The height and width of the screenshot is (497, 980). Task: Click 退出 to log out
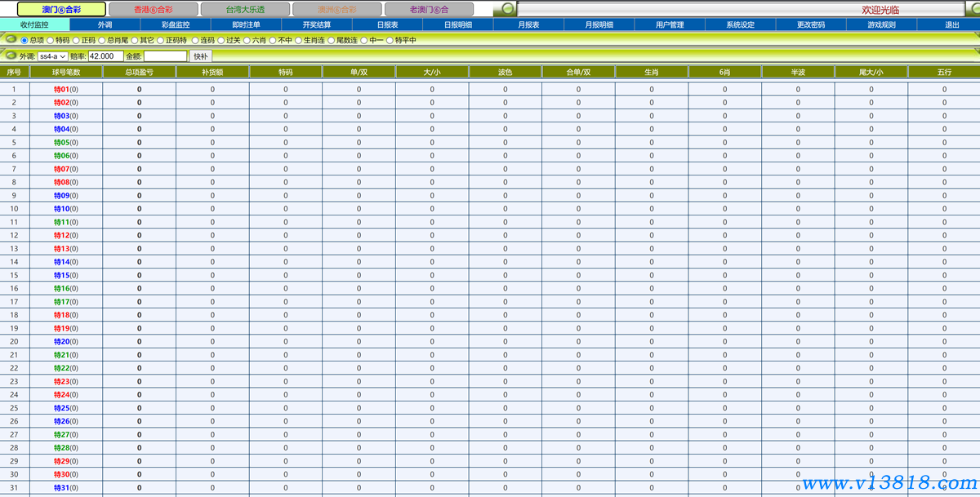click(x=952, y=24)
